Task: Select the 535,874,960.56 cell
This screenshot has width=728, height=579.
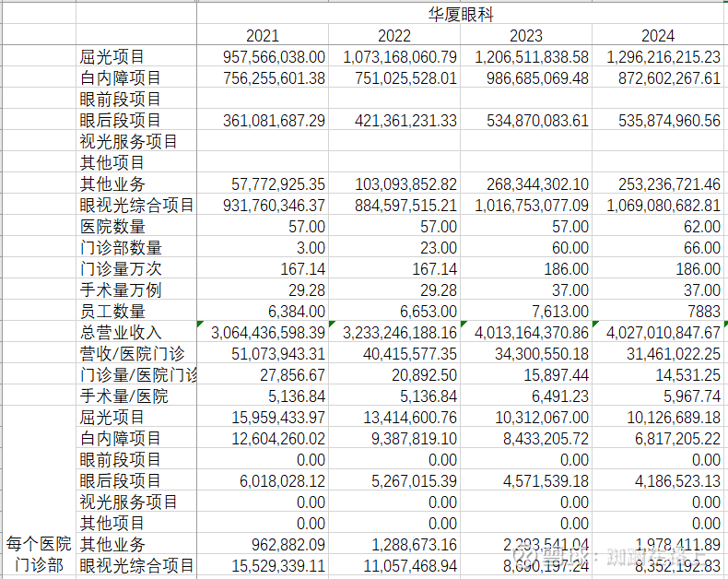Action: coord(658,120)
